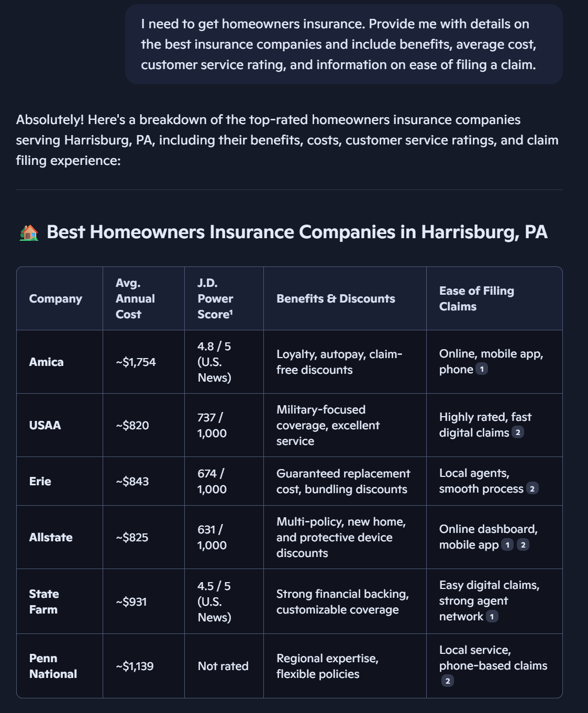This screenshot has height=713, width=588.
Task: Open citation 1 in the State Farm row
Action: tap(492, 617)
